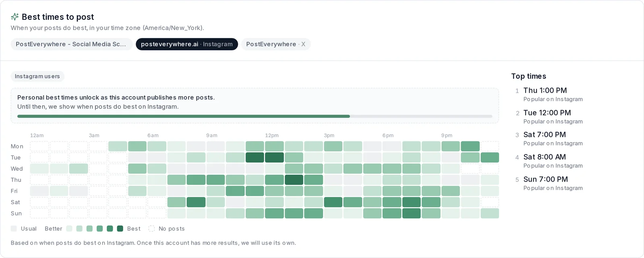644x258 pixels.
Task: Click the Instagram users chip
Action: (x=37, y=76)
